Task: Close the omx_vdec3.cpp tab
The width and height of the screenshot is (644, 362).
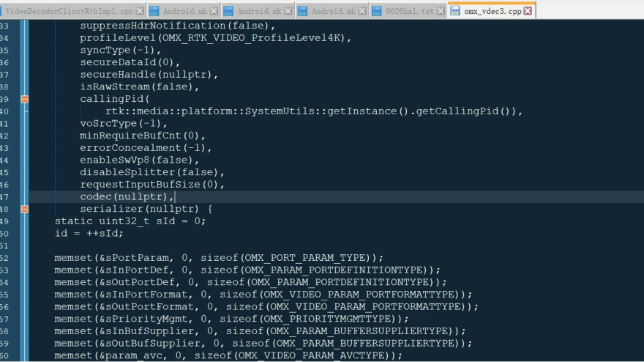Action: [528, 11]
